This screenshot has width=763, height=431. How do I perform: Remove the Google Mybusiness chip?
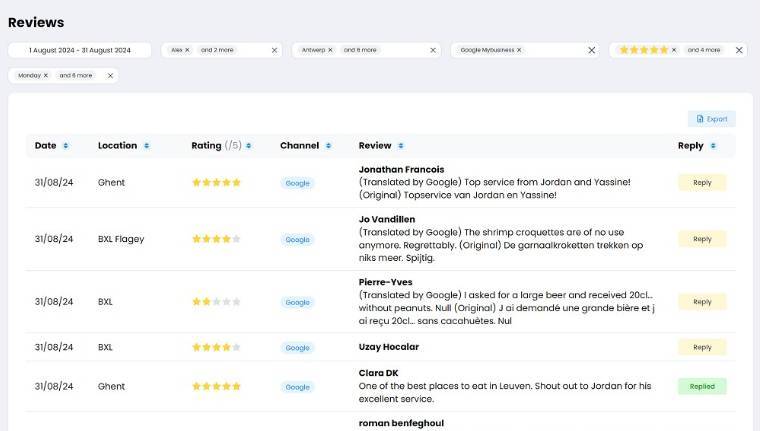click(x=519, y=50)
